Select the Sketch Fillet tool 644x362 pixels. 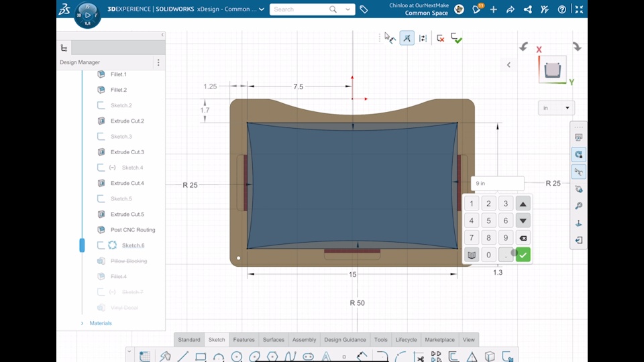pyautogui.click(x=382, y=356)
